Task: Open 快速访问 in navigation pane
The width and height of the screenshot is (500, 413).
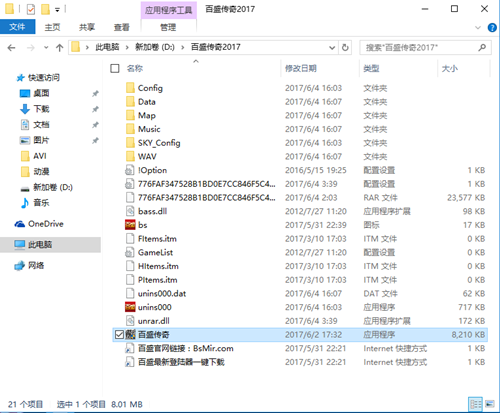Action: click(44, 78)
